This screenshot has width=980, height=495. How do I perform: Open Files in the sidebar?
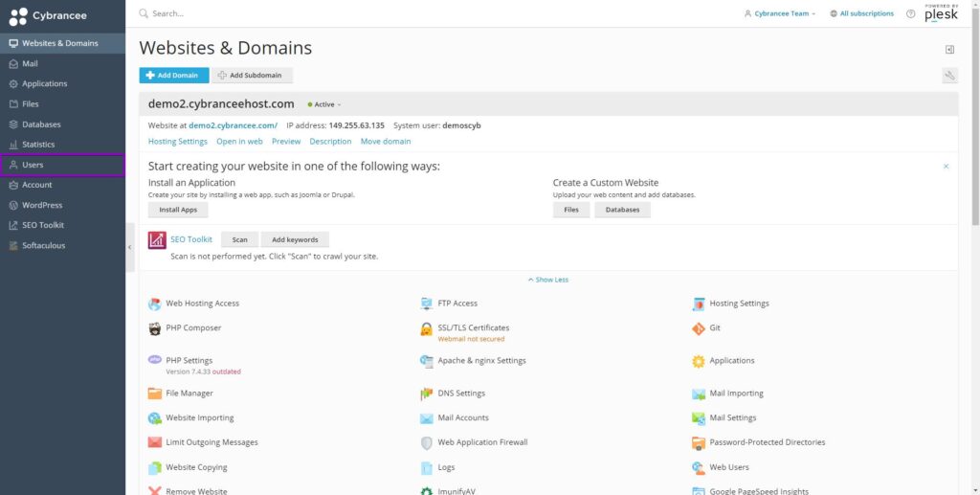click(62, 104)
